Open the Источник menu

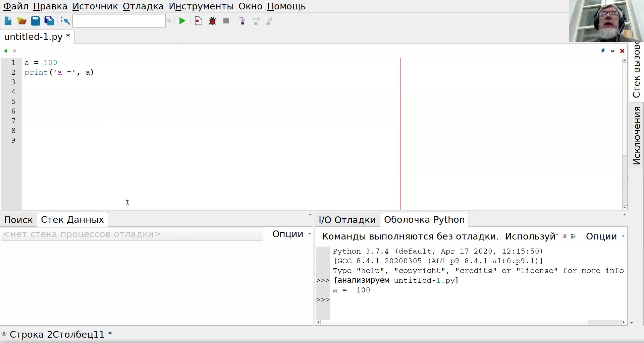[95, 6]
